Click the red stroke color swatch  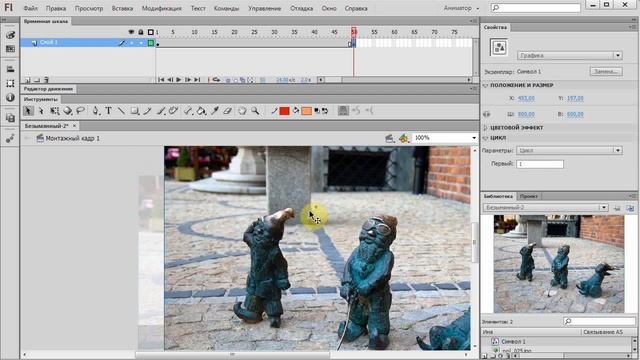(284, 111)
